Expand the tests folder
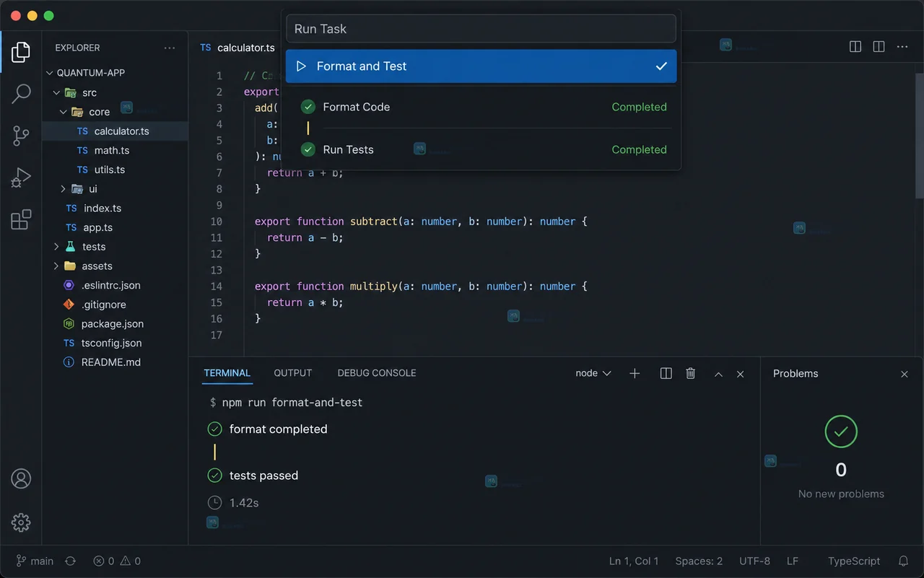 57,247
